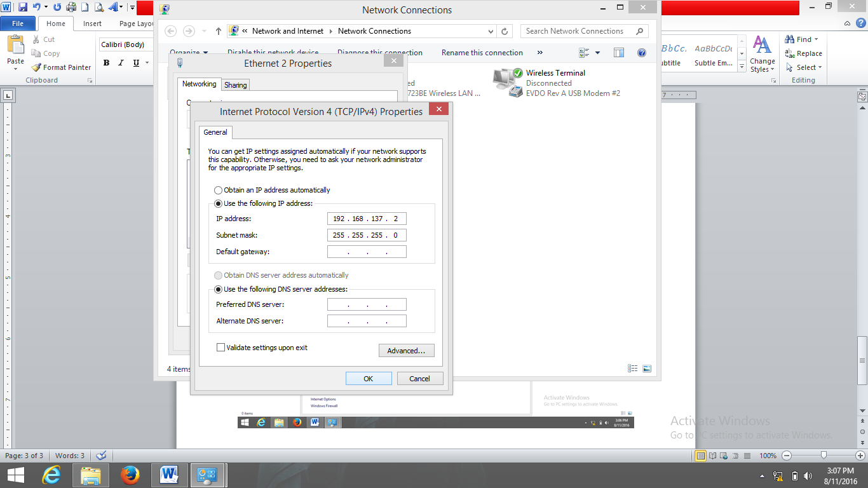Open Change Styles in the ribbon
The width and height of the screenshot is (868, 488).
[762, 57]
